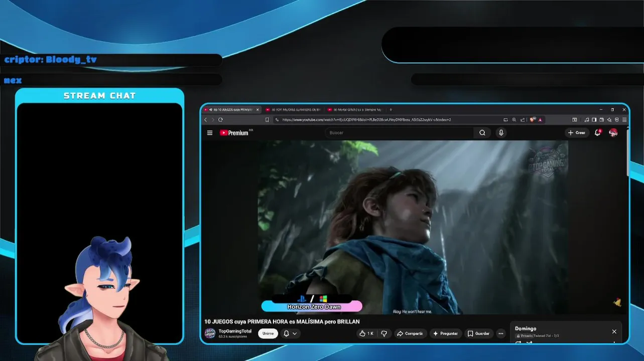Open the Brave Shields lion icon
The width and height of the screenshot is (644, 361).
pos(532,120)
